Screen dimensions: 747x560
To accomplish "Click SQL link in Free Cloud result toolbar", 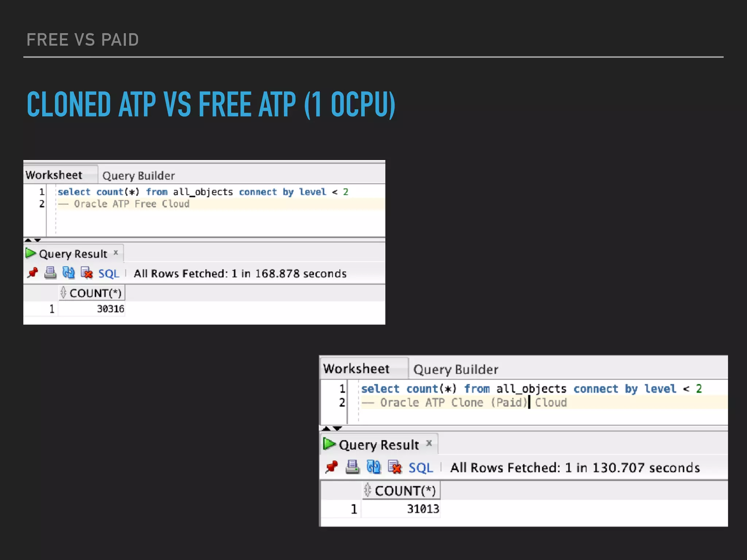I will click(109, 273).
